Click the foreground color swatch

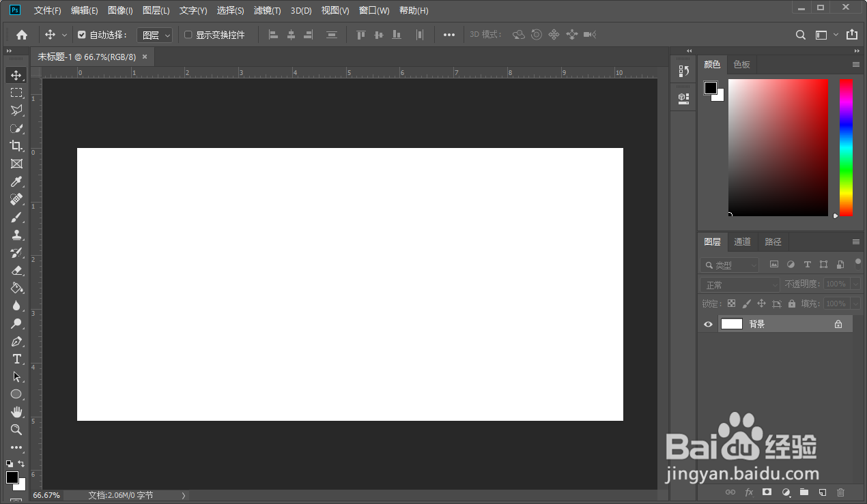[12, 479]
